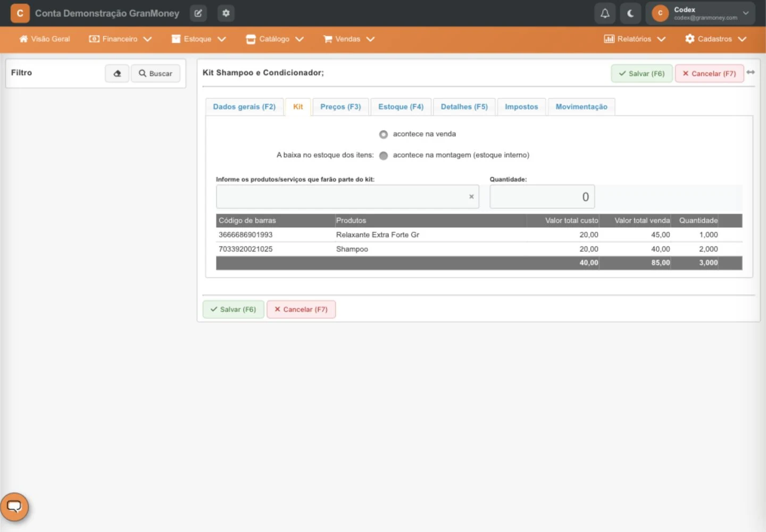Image resolution: width=766 pixels, height=532 pixels.
Task: Clear the product field with X
Action: click(x=471, y=197)
